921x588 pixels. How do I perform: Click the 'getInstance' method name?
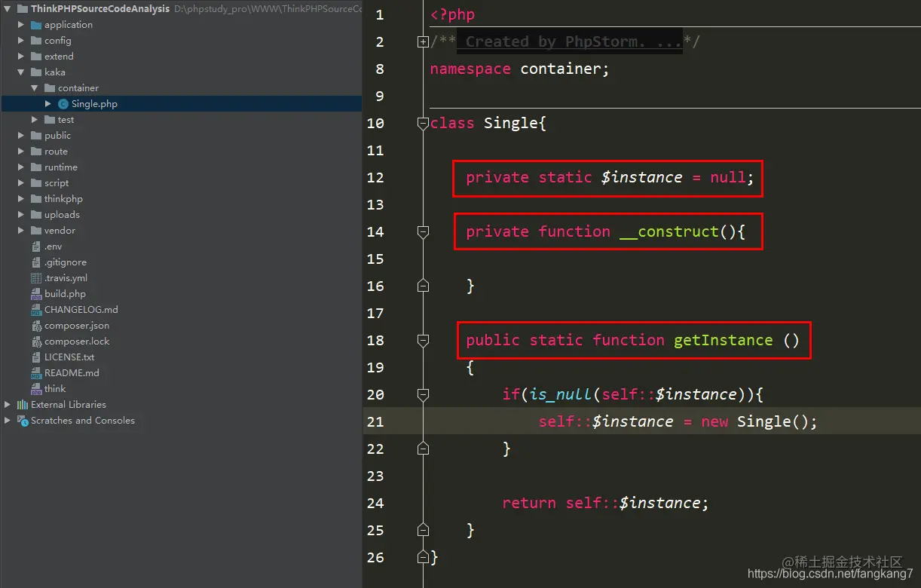pos(724,341)
